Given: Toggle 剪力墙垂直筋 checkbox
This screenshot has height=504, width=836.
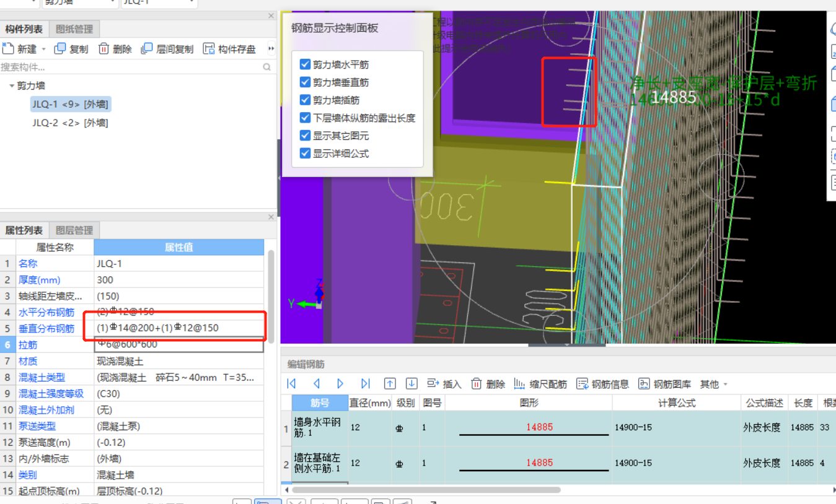Looking at the screenshot, I should 305,82.
